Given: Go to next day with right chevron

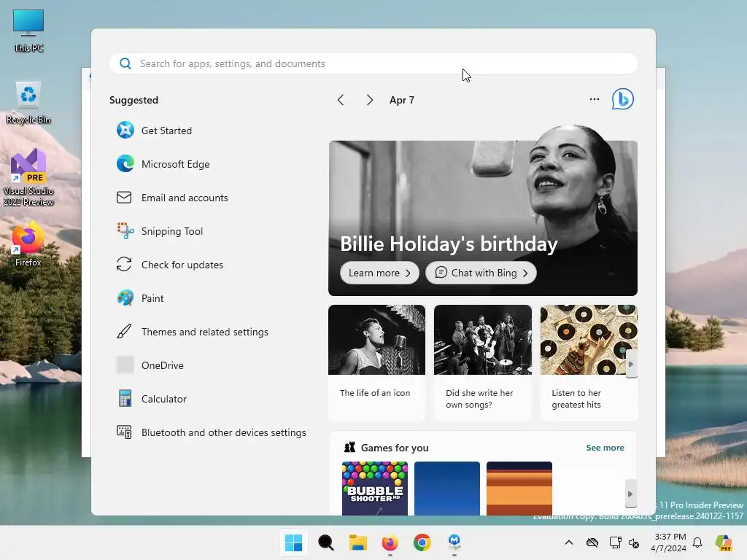Looking at the screenshot, I should [x=369, y=100].
